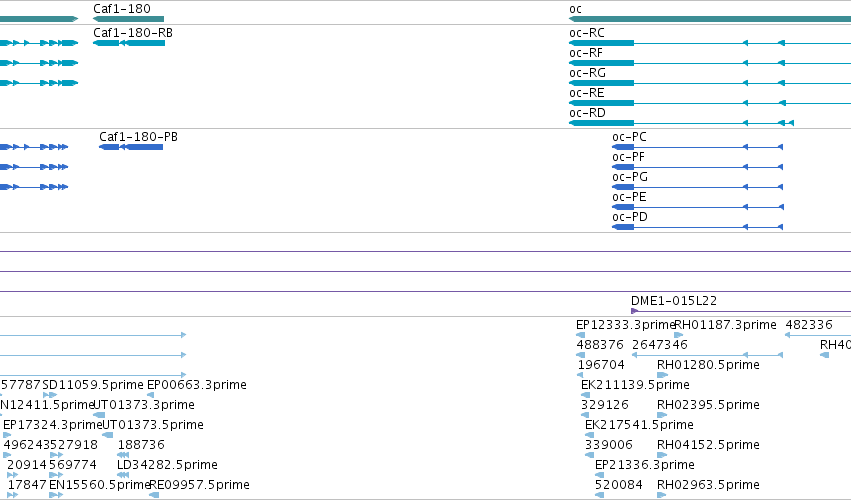851x500 pixels.
Task: Click EN15560.5prime label
Action: [x=99, y=485]
